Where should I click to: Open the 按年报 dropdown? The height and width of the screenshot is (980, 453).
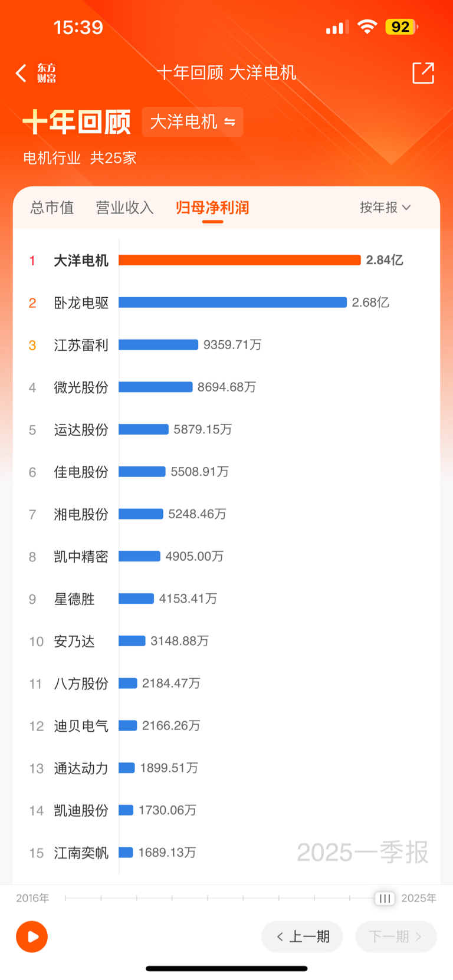[385, 208]
